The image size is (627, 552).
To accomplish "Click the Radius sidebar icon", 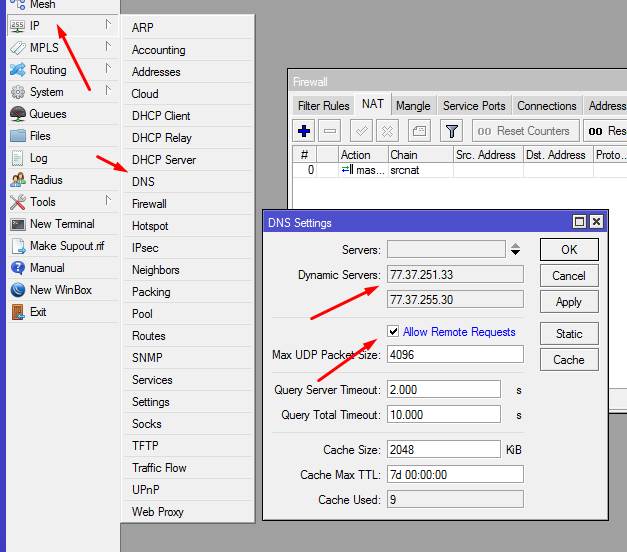I will click(17, 180).
